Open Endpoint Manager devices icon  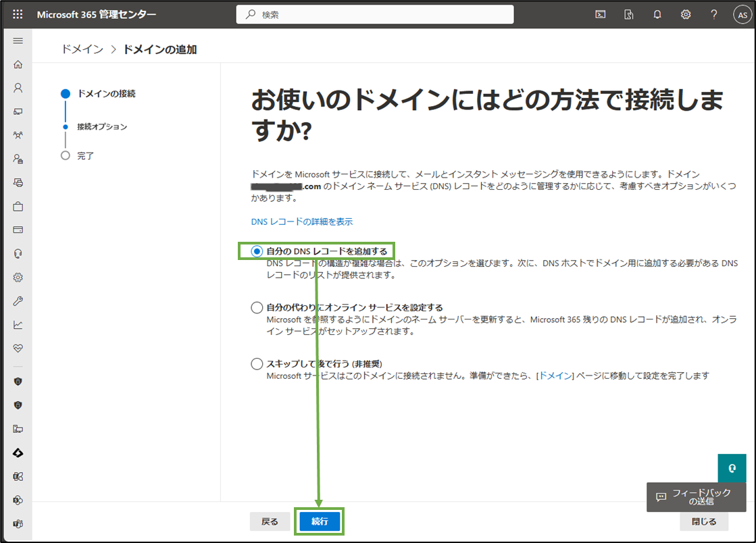(x=18, y=429)
